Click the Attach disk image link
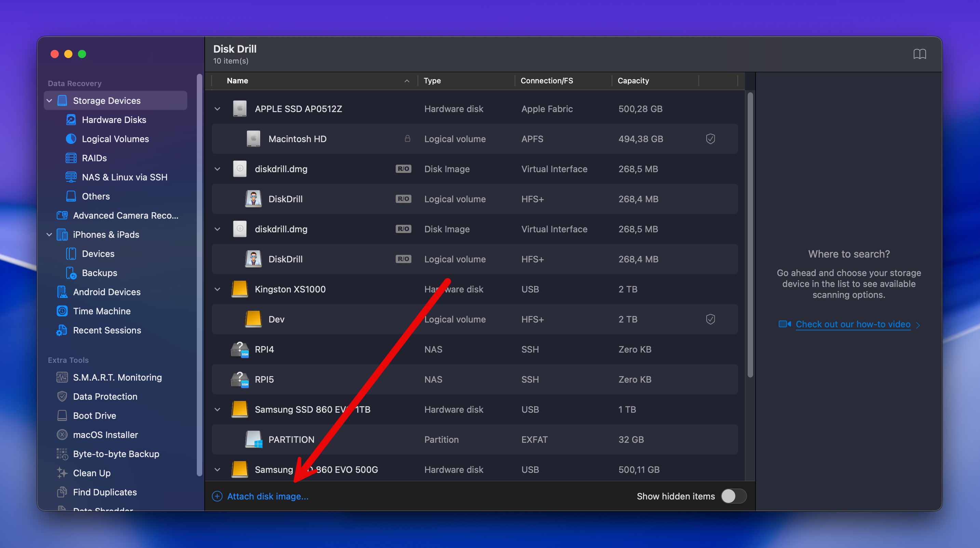Image resolution: width=980 pixels, height=548 pixels. (x=268, y=496)
